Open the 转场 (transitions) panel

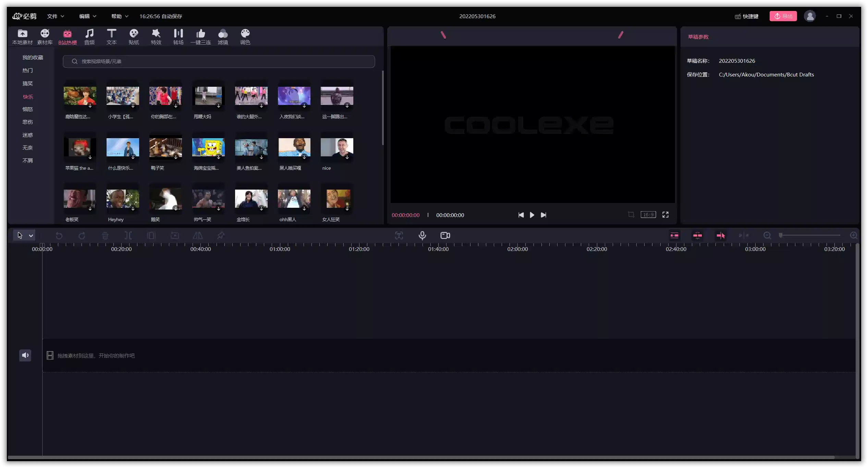click(178, 37)
